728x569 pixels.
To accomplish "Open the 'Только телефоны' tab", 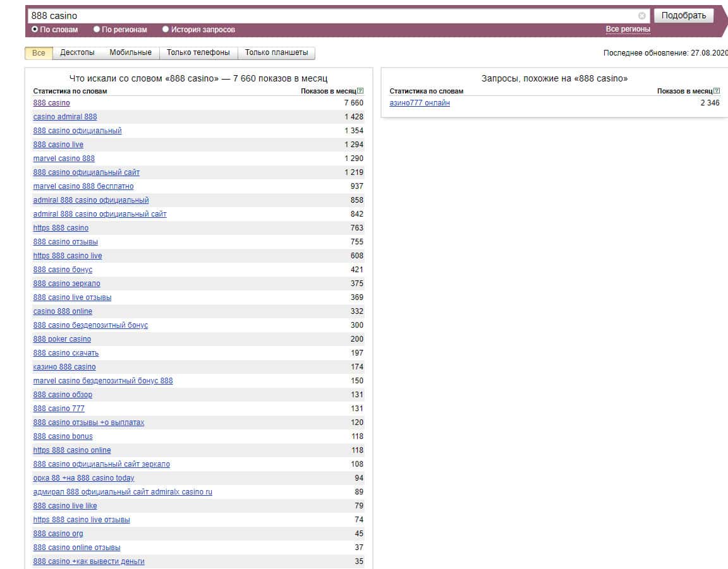I will click(198, 53).
